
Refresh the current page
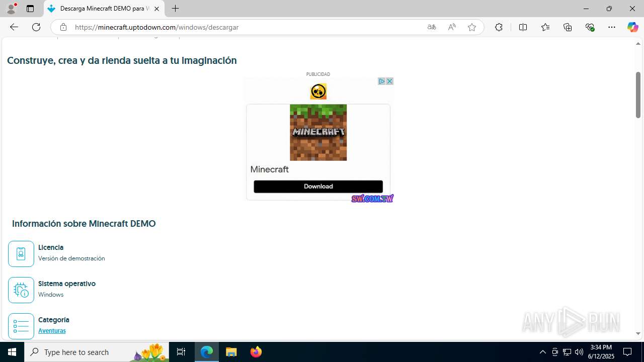click(x=36, y=27)
